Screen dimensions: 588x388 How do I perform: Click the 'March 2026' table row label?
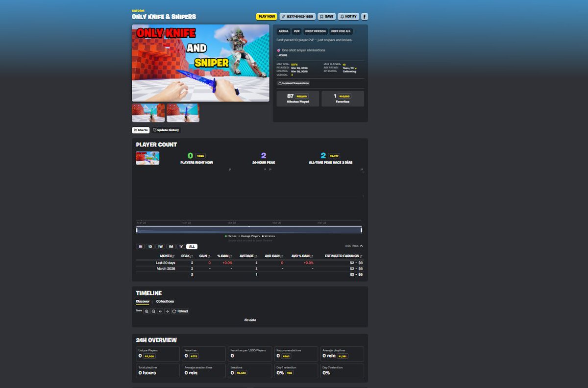pos(166,268)
